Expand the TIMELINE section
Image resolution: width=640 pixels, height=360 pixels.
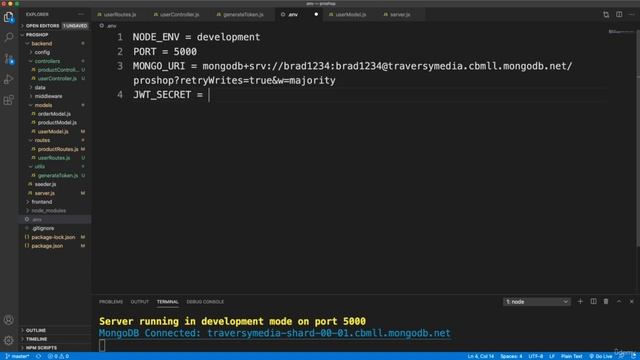tap(55, 339)
